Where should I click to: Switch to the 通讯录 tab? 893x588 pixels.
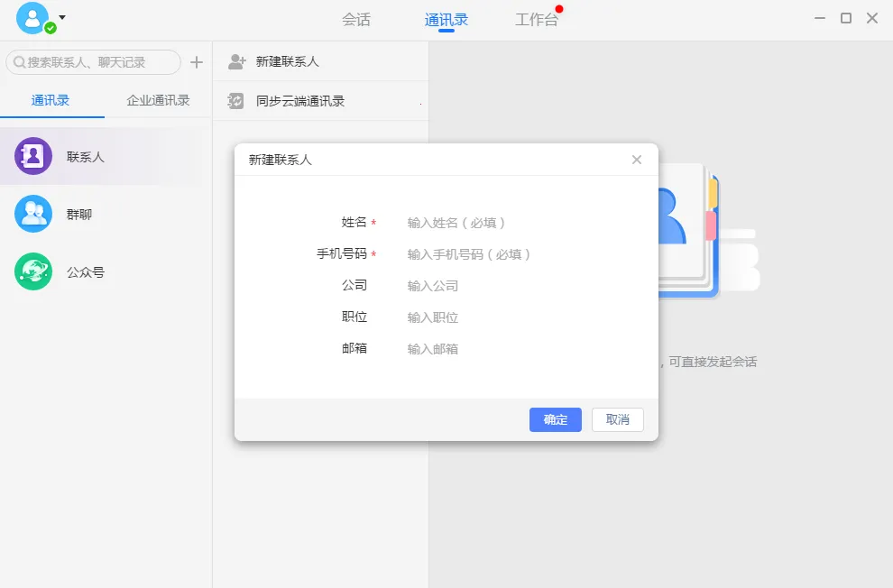click(x=51, y=100)
